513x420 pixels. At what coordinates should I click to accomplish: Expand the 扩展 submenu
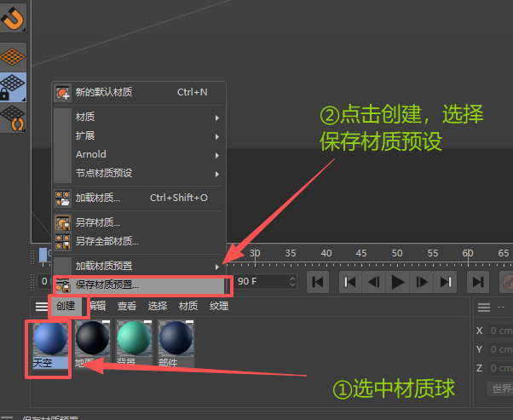coord(139,135)
